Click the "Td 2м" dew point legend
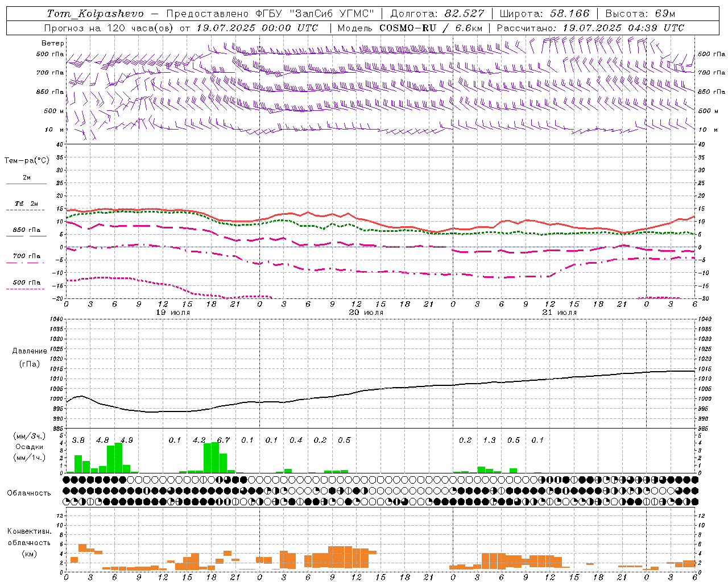The width and height of the screenshot is (728, 582). point(26,203)
